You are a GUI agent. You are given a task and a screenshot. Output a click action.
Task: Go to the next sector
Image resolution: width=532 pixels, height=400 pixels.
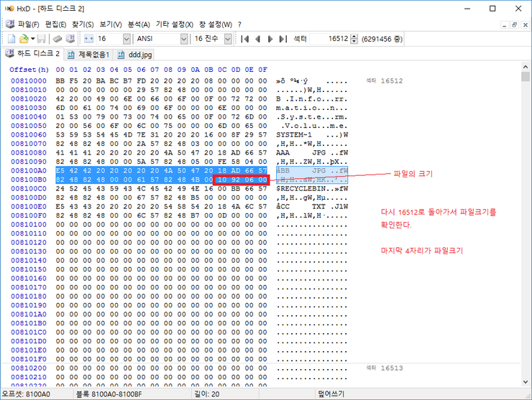coord(270,38)
